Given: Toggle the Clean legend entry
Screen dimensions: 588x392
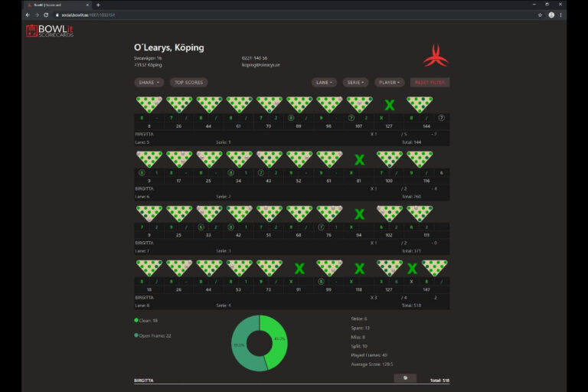Looking at the screenshot, I should (x=145, y=320).
